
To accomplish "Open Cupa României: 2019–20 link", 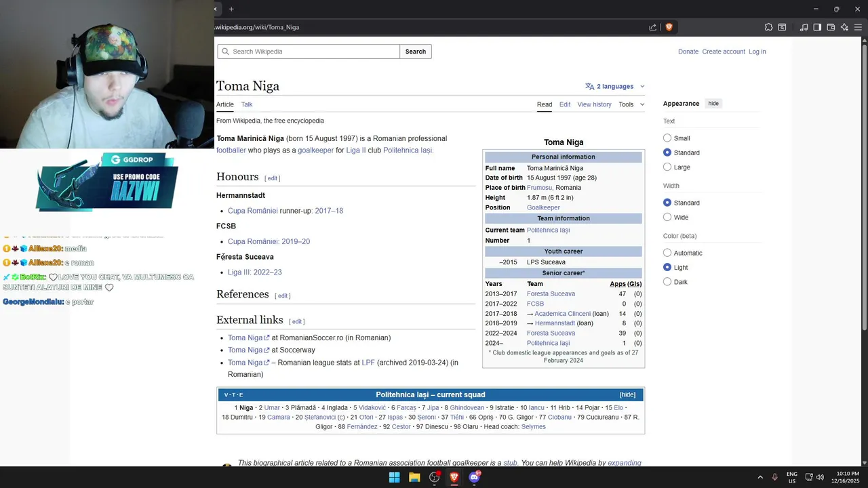I will 269,241.
